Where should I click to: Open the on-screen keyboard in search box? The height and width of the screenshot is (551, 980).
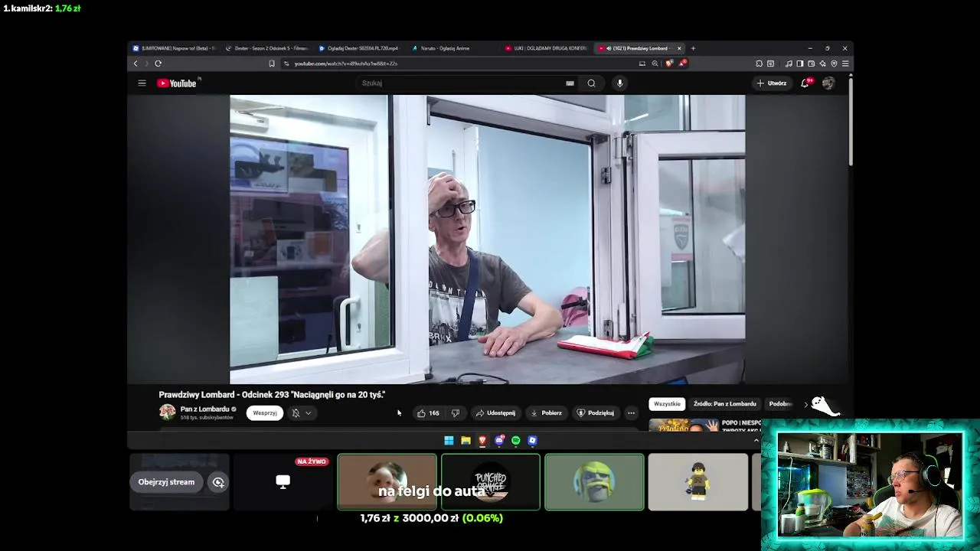[570, 83]
